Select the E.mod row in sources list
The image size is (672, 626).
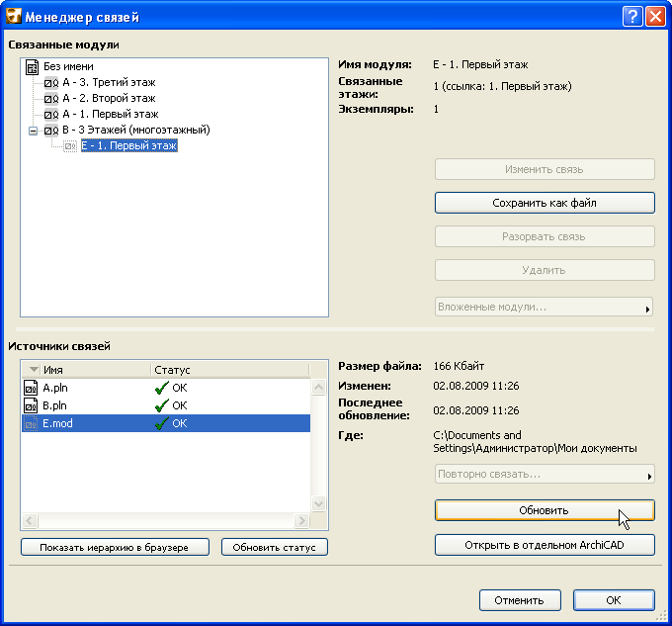166,423
